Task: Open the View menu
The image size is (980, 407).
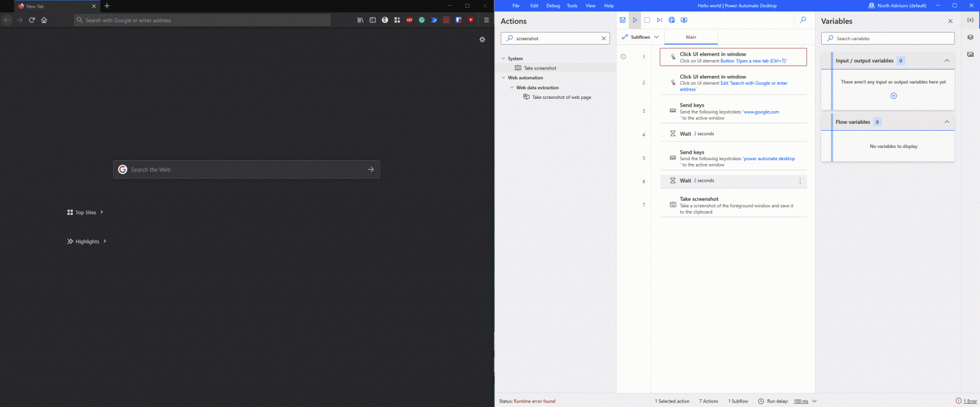Action: point(591,5)
